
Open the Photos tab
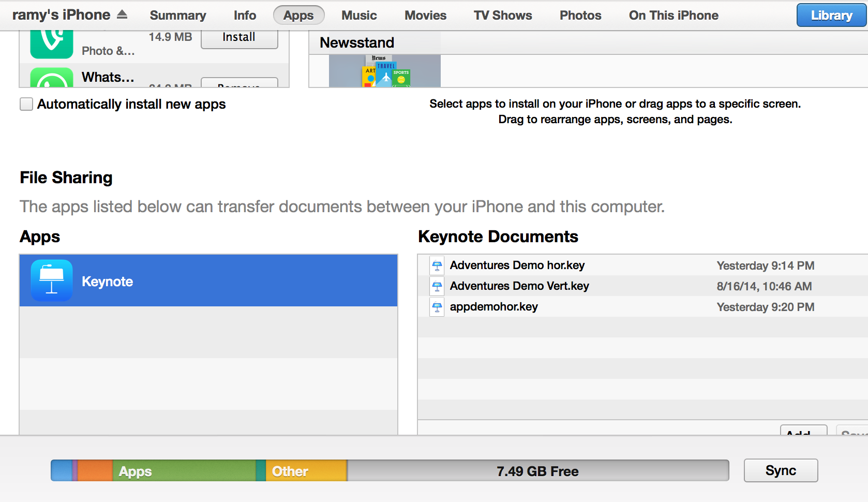point(580,16)
